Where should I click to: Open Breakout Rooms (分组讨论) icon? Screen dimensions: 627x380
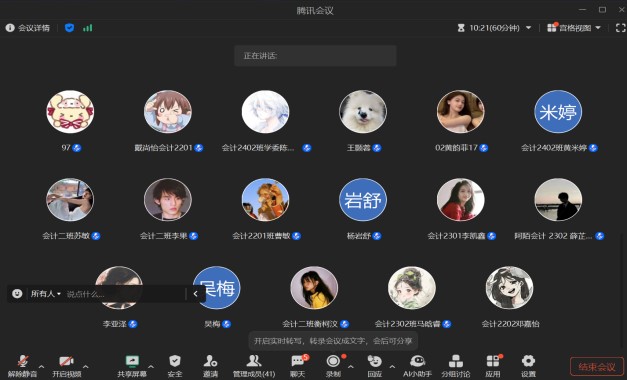[x=456, y=365]
